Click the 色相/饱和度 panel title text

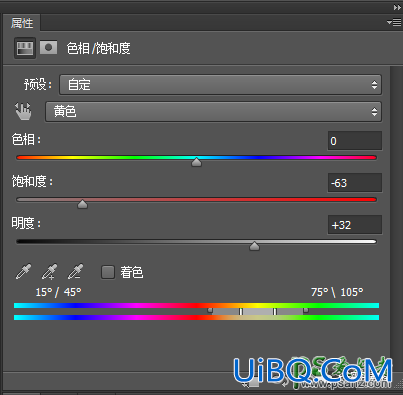(98, 48)
